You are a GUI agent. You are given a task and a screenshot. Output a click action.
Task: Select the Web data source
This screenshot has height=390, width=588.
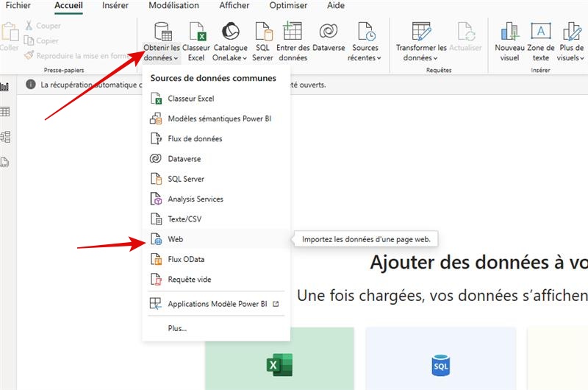pyautogui.click(x=216, y=239)
